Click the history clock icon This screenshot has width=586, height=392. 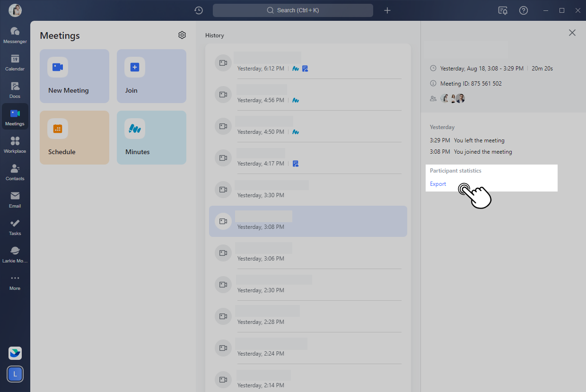point(199,10)
